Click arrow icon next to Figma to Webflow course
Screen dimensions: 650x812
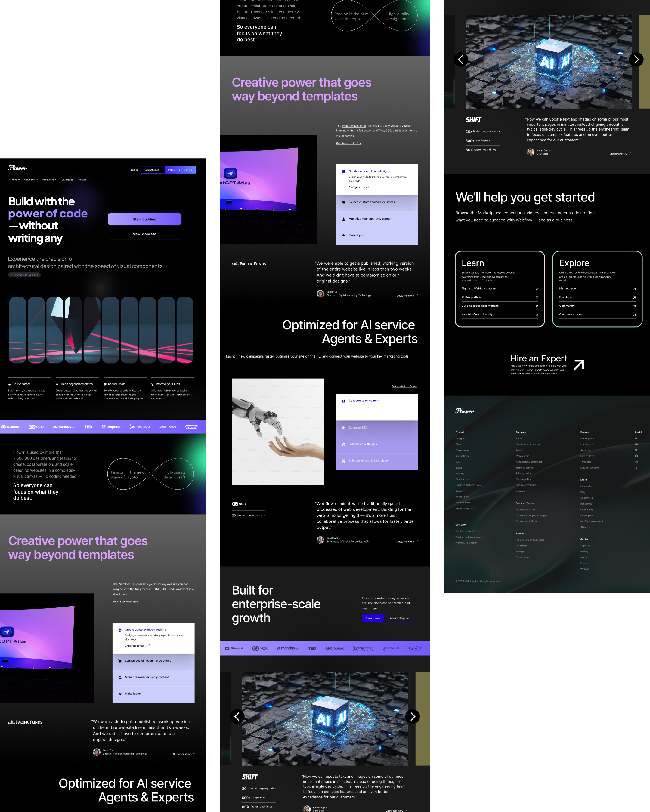click(537, 289)
